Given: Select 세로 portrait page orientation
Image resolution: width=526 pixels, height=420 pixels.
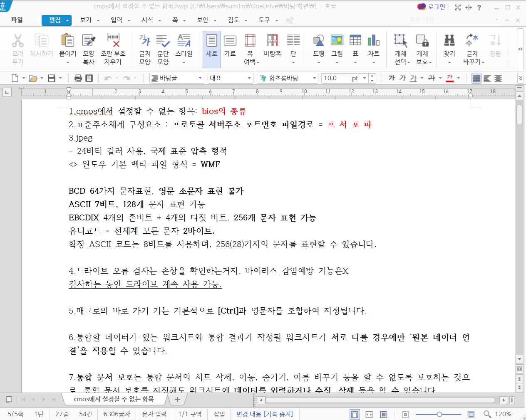Looking at the screenshot, I should click(x=211, y=41).
